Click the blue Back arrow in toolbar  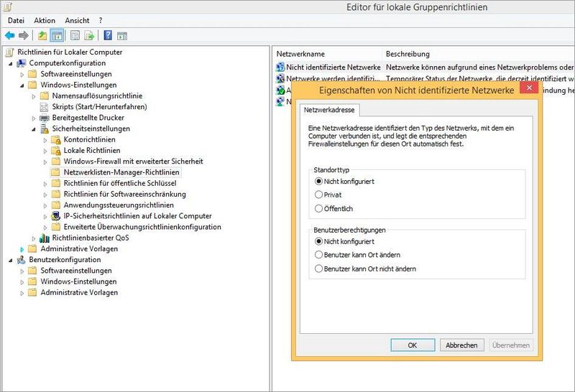[9, 35]
